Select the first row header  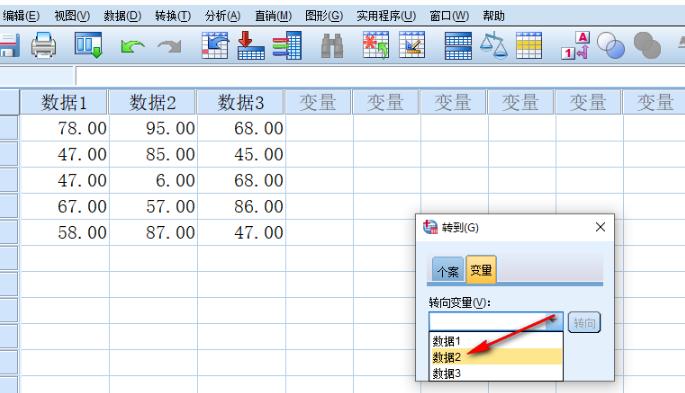pos(9,128)
